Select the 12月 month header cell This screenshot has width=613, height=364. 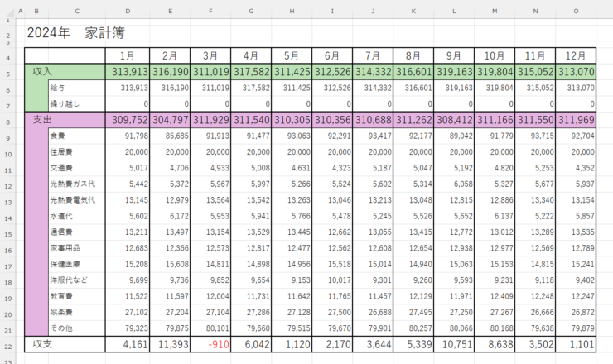[x=576, y=55]
